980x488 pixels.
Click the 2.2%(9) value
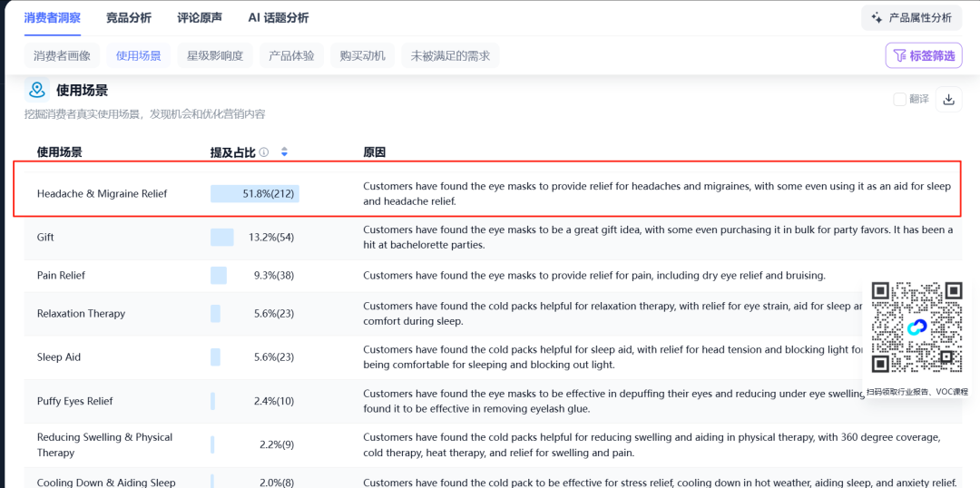click(x=277, y=444)
